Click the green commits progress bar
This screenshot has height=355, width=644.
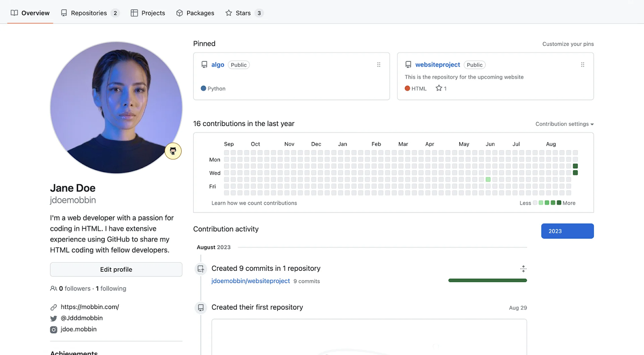[x=487, y=280]
